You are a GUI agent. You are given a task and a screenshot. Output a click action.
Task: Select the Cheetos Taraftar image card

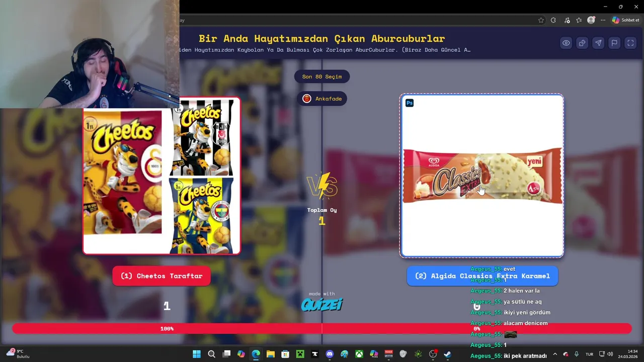coord(162,176)
